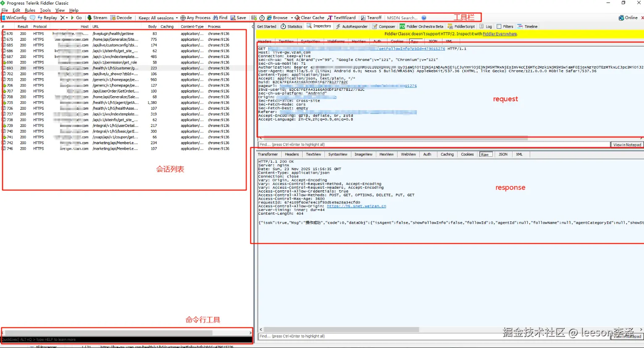Select response HexView tab
Image resolution: width=644 pixels, height=348 pixels.
(x=386, y=154)
